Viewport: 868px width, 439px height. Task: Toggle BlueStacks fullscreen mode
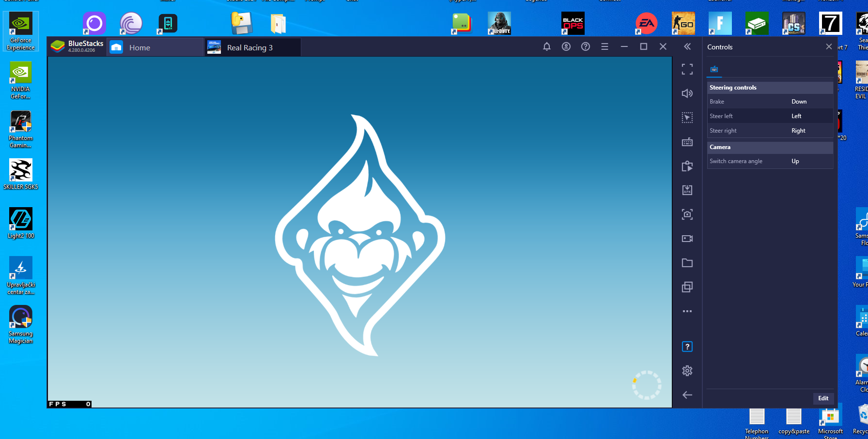tap(687, 69)
